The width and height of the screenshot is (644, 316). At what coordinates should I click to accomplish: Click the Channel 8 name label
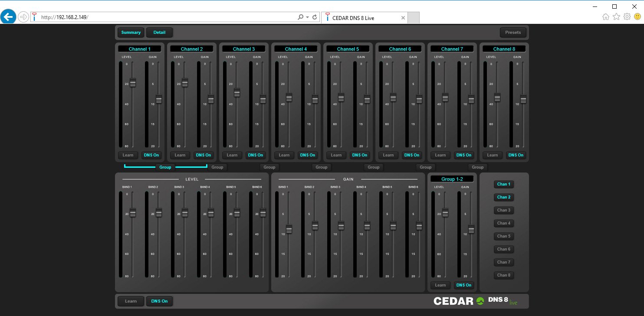[504, 49]
